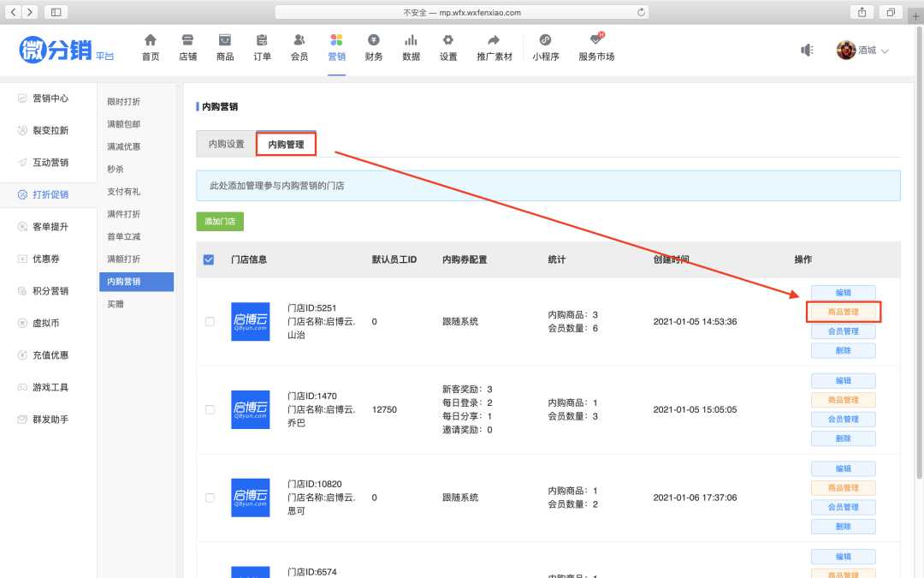Click 编辑 for store ID 5251
Viewport: 924px width, 578px height.
pos(844,293)
